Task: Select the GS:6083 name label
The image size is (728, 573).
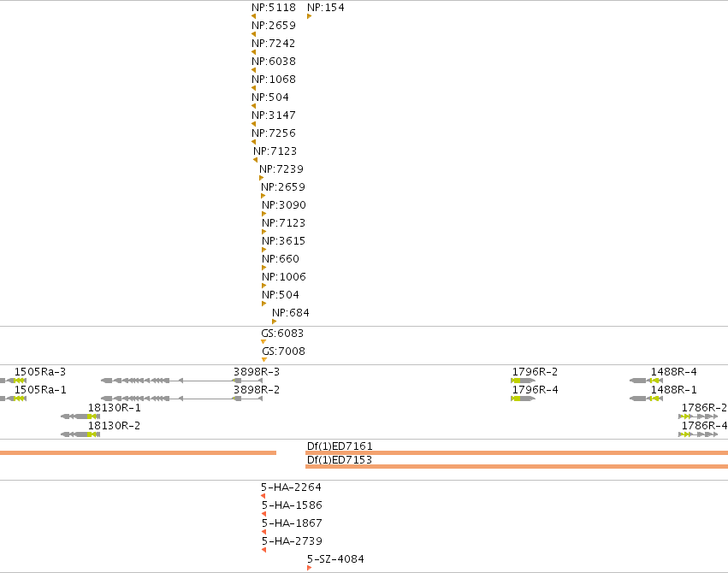Action: click(x=282, y=334)
